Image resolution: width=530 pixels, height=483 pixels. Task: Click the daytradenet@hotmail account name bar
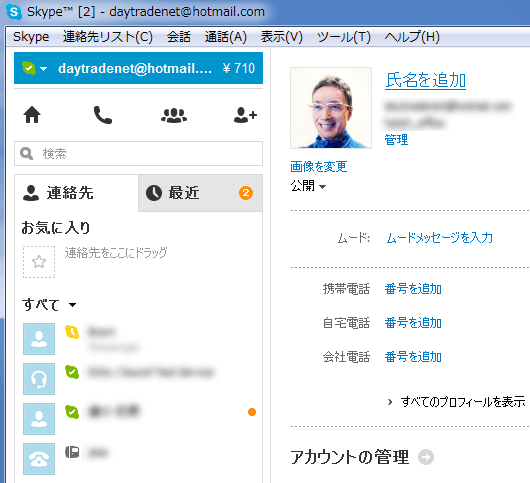coord(135,68)
